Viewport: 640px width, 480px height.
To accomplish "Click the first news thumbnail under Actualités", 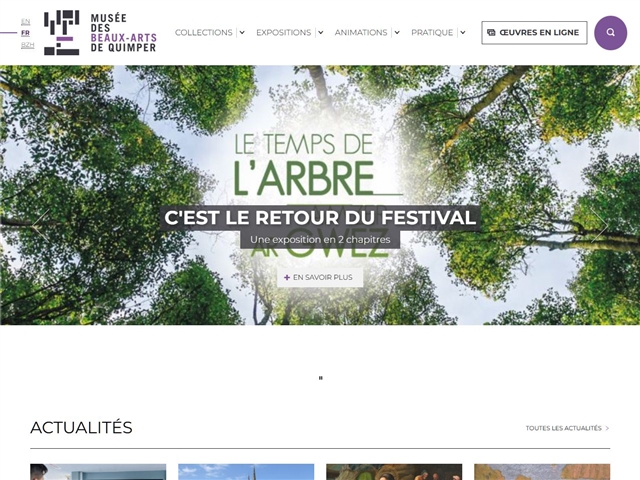I will pyautogui.click(x=98, y=472).
